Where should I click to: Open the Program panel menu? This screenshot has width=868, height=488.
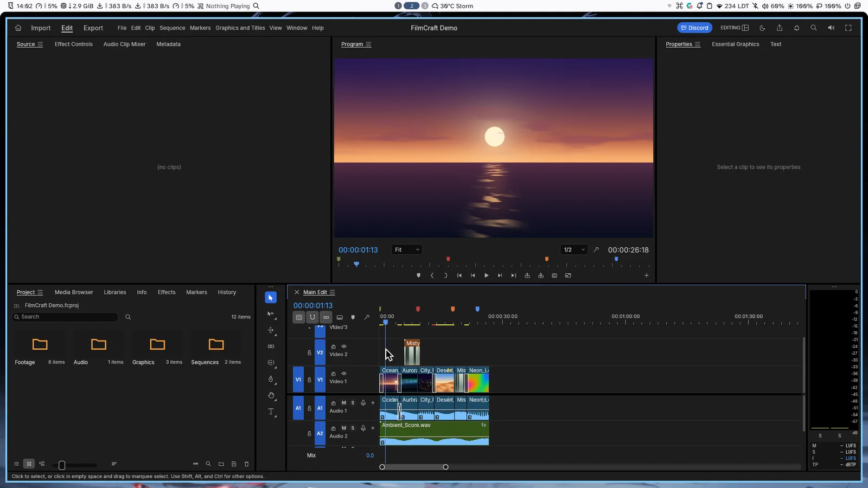pyautogui.click(x=368, y=44)
